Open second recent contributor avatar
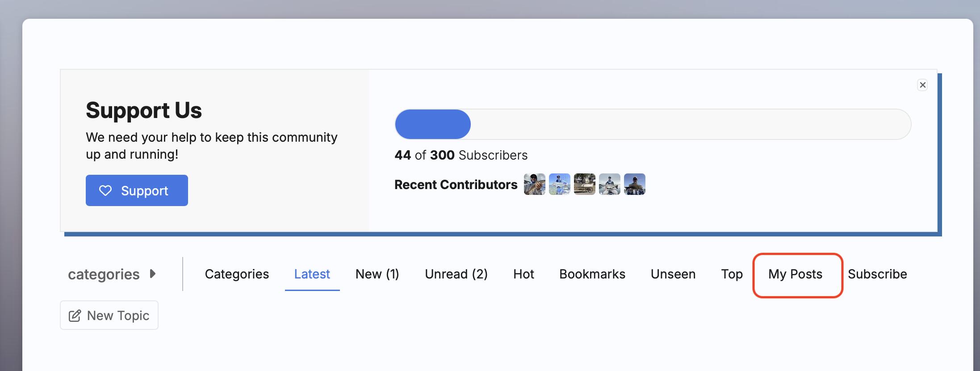The image size is (980, 371). [559, 184]
